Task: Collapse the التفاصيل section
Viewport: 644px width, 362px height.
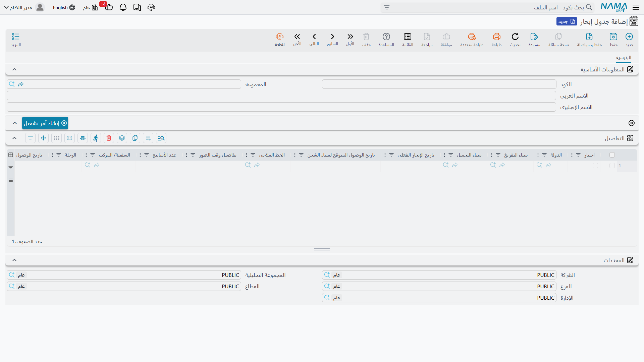Action: tap(14, 138)
